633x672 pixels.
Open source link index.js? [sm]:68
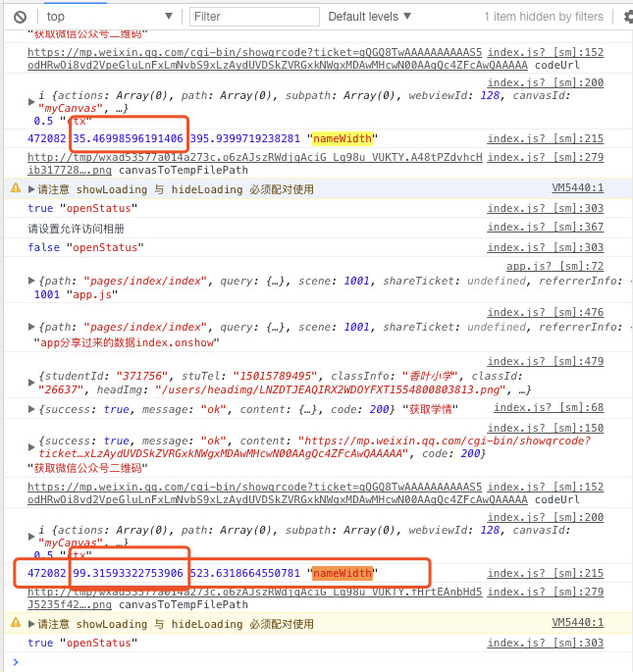point(549,407)
